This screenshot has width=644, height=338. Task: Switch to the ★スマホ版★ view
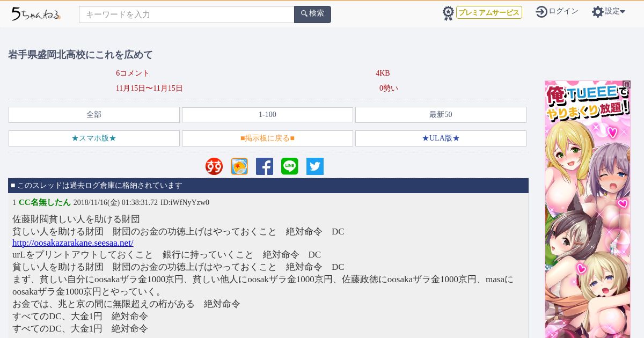pos(94,138)
